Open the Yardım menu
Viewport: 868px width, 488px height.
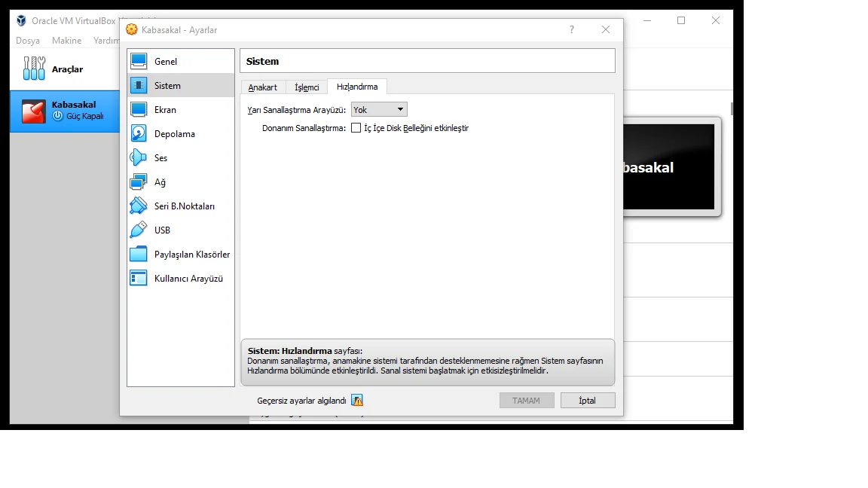[105, 41]
